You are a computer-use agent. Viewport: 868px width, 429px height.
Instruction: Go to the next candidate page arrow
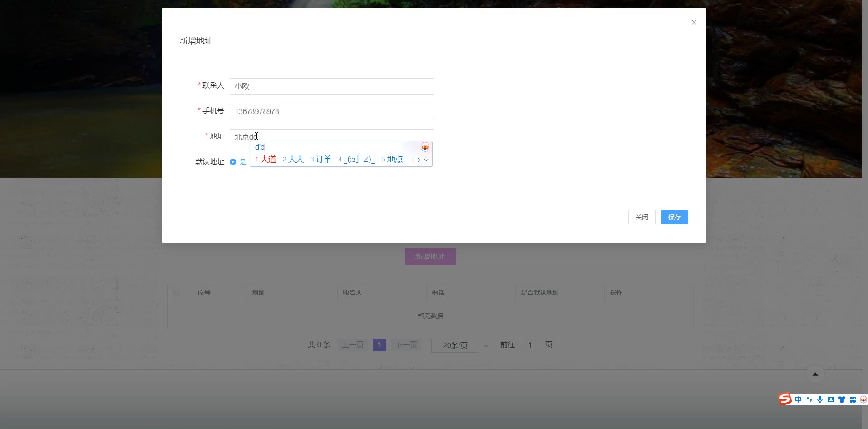pos(419,160)
